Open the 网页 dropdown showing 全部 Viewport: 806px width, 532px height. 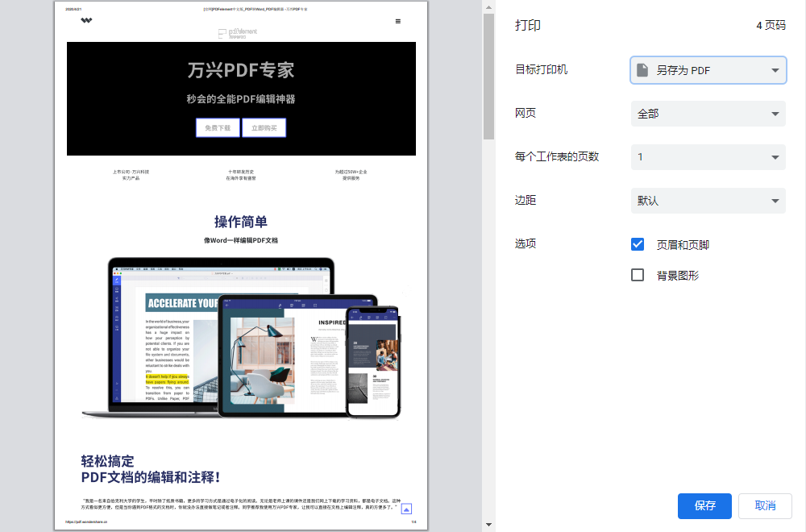click(x=708, y=114)
